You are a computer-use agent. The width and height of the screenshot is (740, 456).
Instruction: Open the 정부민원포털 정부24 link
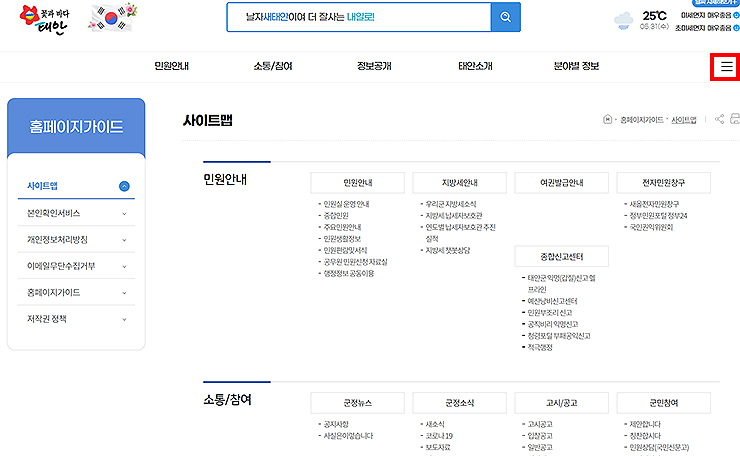pyautogui.click(x=658, y=216)
